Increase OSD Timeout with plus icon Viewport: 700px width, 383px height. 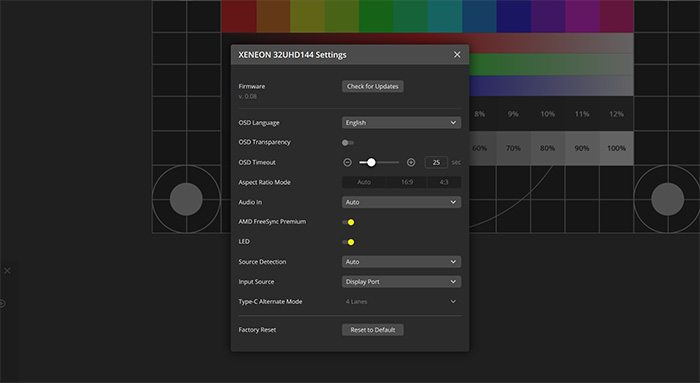click(411, 162)
